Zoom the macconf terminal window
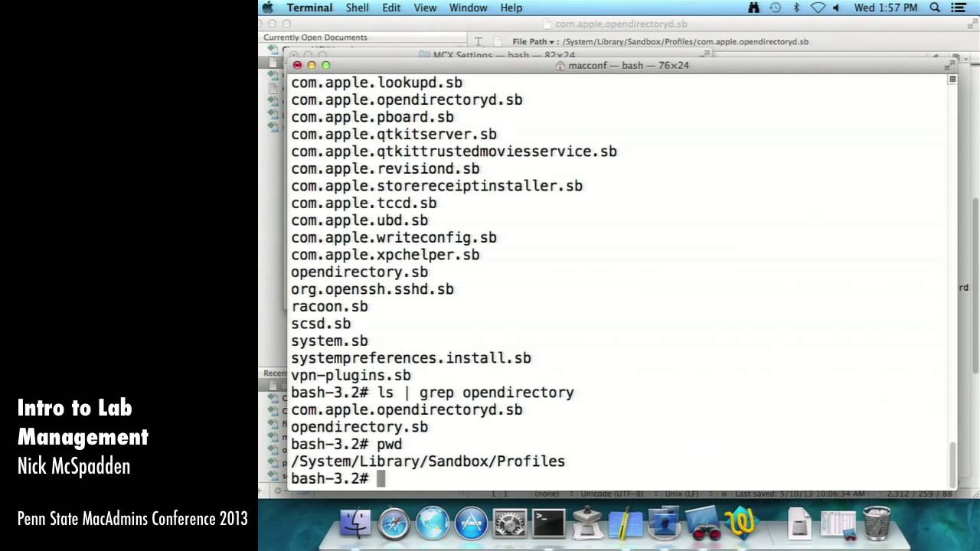Screen dimensions: 980x551 coord(326,65)
